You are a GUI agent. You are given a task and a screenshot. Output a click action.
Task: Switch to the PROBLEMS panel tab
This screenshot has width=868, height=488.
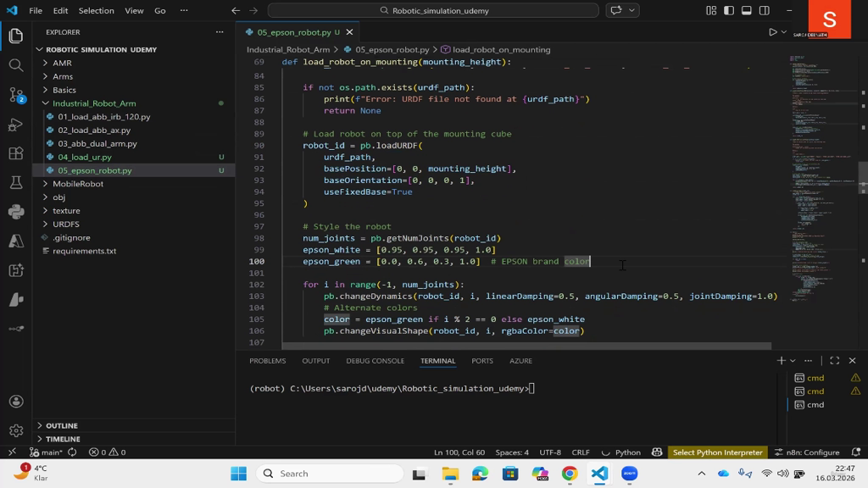coord(267,361)
